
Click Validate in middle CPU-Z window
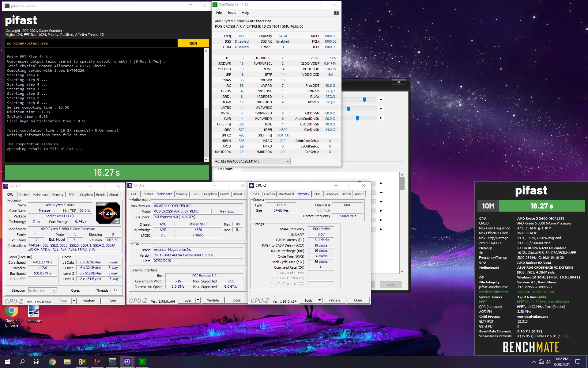click(x=213, y=300)
